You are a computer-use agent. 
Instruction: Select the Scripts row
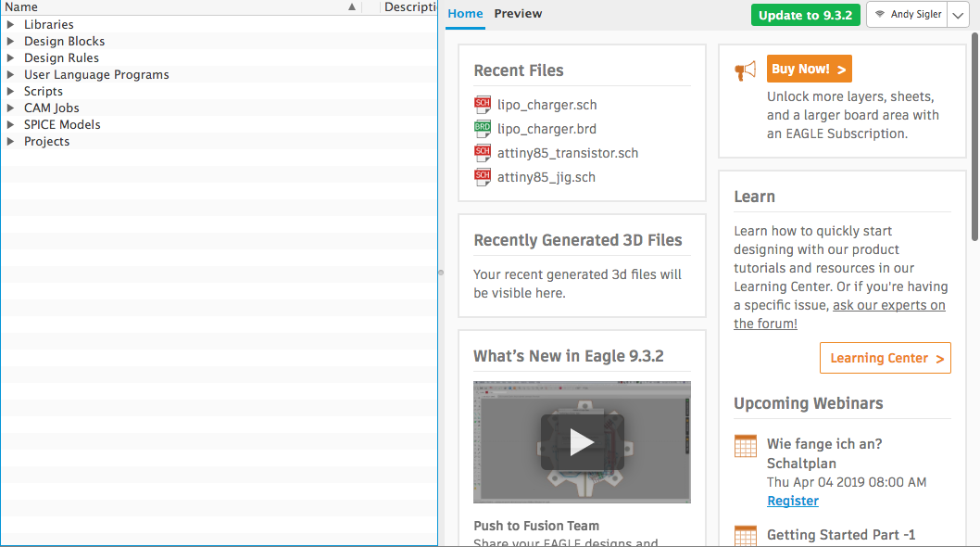(x=219, y=92)
